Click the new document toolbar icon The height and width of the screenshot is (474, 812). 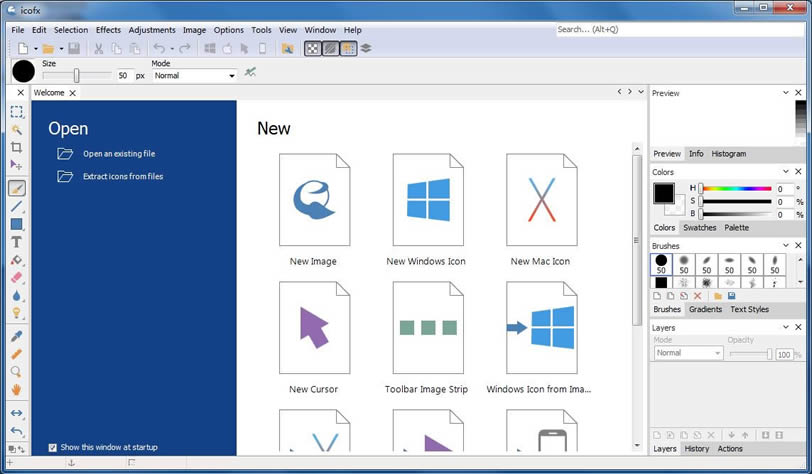[23, 49]
